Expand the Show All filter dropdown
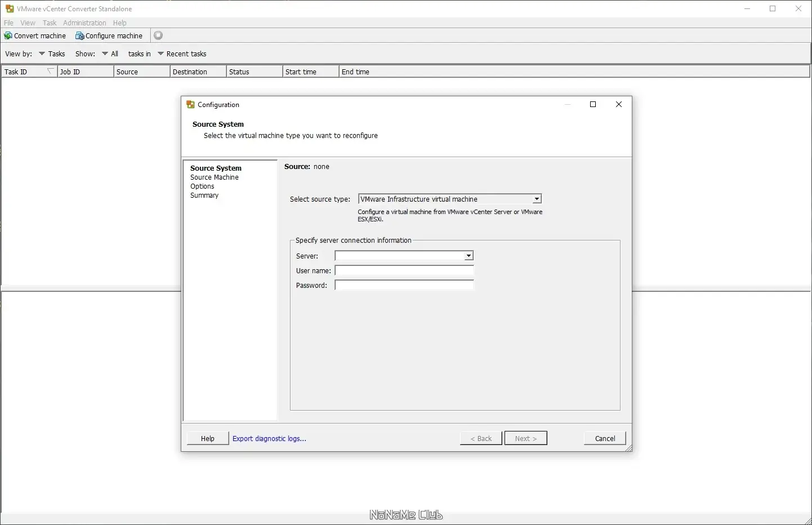The image size is (812, 525). click(x=110, y=54)
